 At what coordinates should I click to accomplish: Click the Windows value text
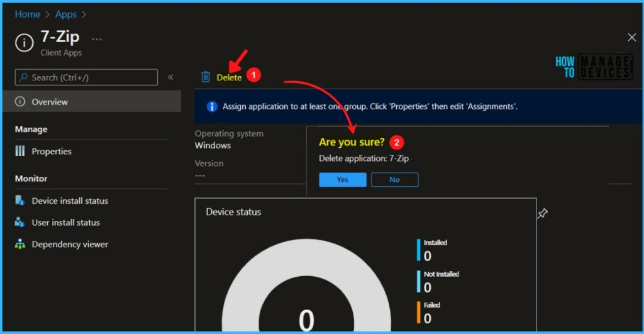point(213,145)
